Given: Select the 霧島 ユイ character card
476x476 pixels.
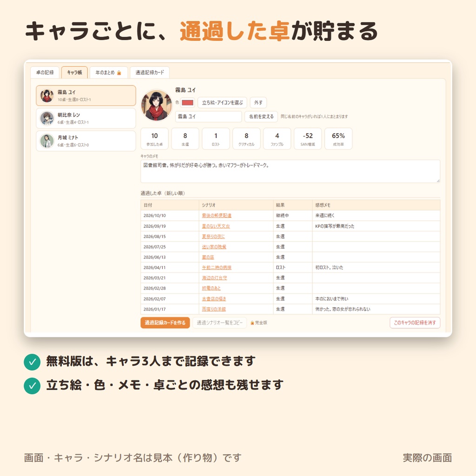Looking at the screenshot, I should coord(86,96).
